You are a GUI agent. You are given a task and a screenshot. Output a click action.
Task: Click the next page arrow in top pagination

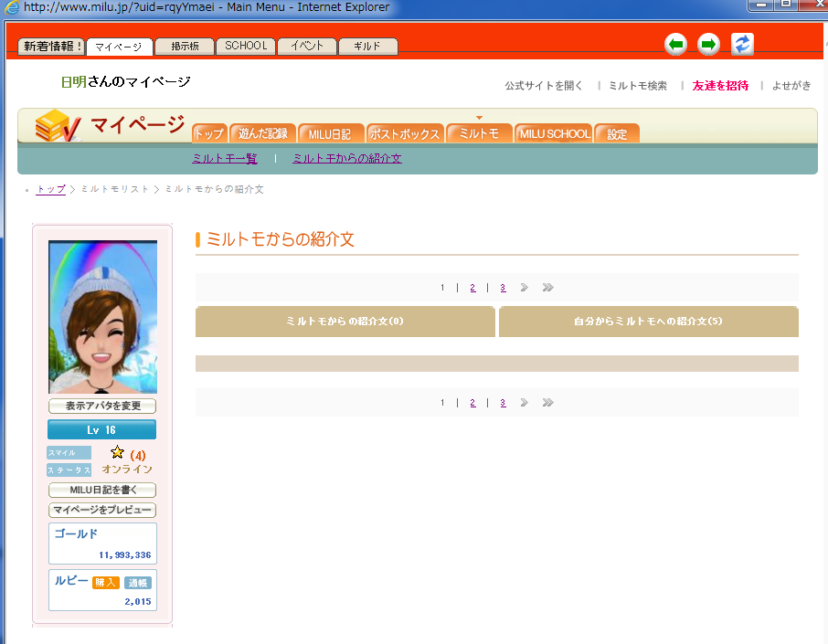point(525,288)
